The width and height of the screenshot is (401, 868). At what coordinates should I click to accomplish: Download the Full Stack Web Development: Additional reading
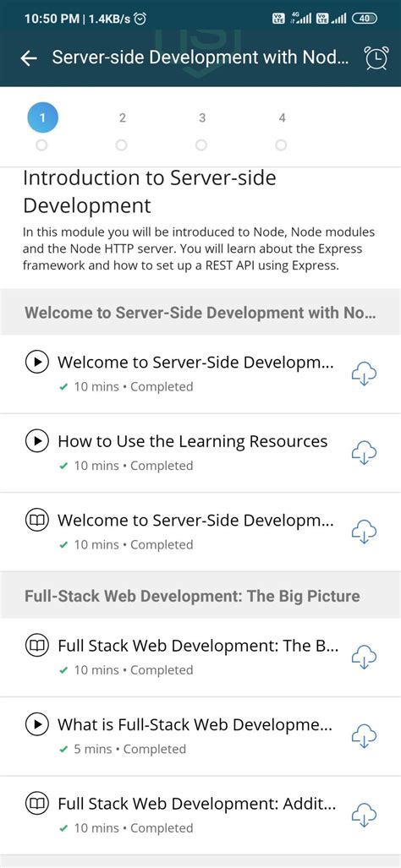pyautogui.click(x=364, y=816)
